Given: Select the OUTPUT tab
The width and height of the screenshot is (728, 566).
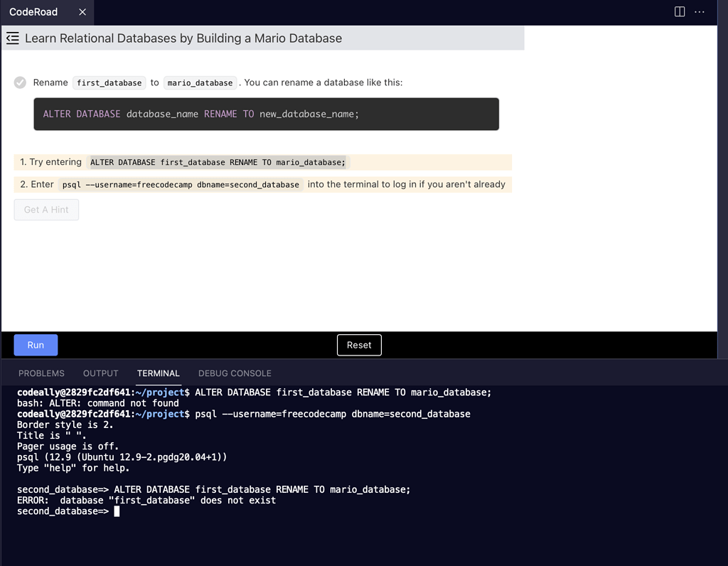Looking at the screenshot, I should point(100,373).
